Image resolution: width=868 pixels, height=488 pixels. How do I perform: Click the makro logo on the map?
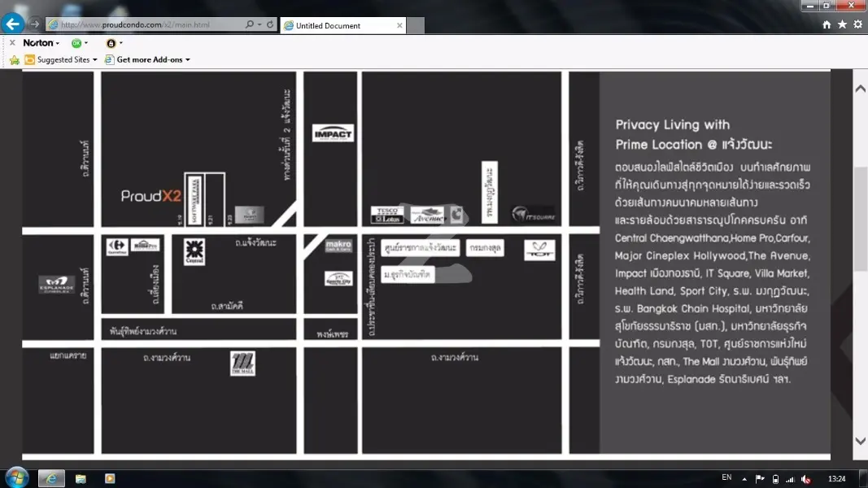pyautogui.click(x=338, y=245)
